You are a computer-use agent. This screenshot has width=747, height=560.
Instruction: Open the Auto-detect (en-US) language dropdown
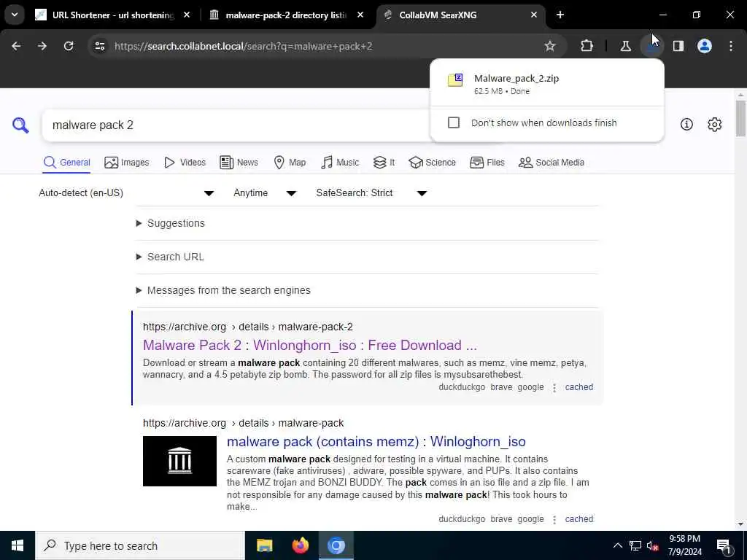(126, 192)
